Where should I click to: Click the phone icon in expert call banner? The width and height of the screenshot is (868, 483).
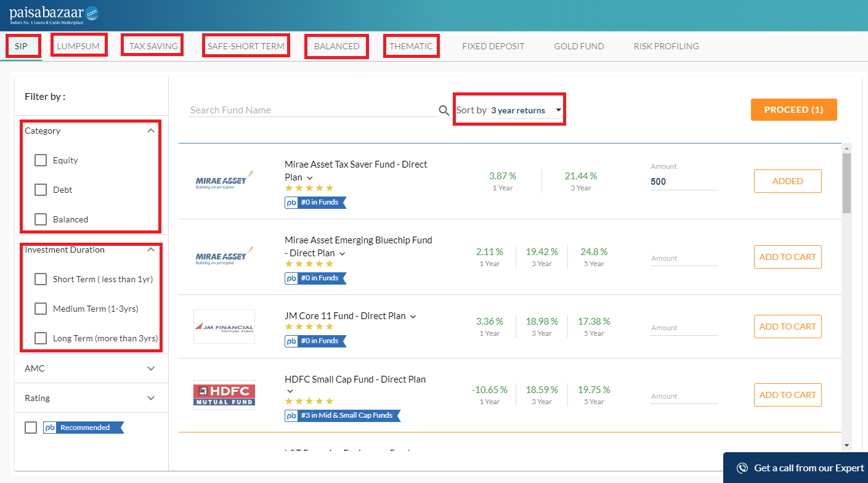pos(742,468)
